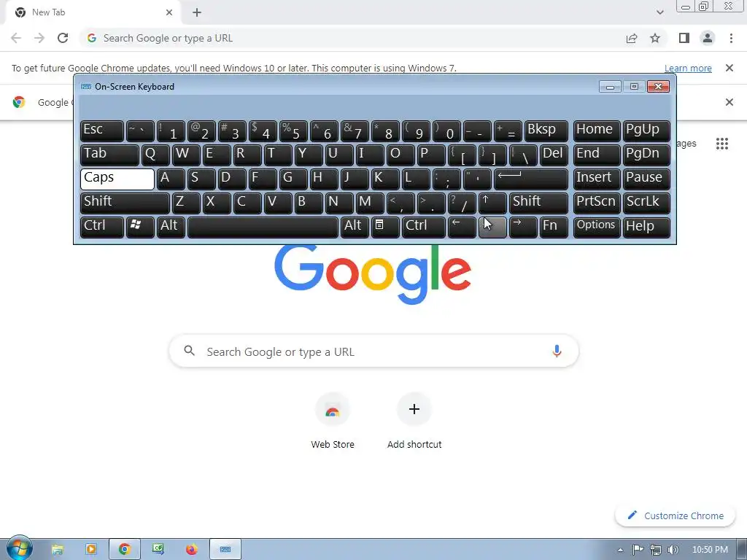Toggle the Chrome side panel icon
This screenshot has height=560, width=747.
click(x=684, y=38)
